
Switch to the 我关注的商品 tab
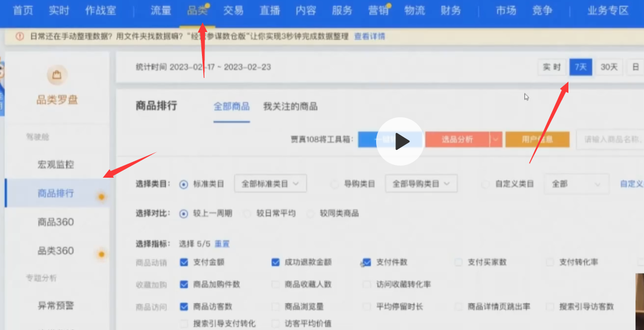coord(290,106)
